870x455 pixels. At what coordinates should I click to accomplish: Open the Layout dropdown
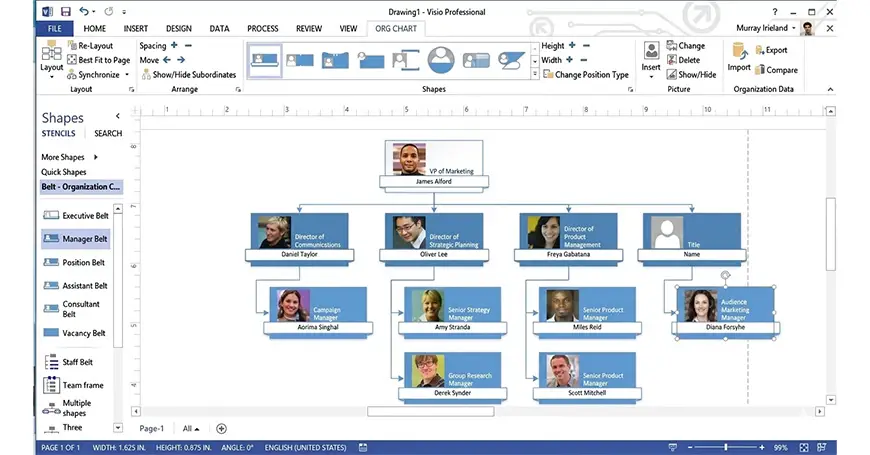click(x=51, y=68)
